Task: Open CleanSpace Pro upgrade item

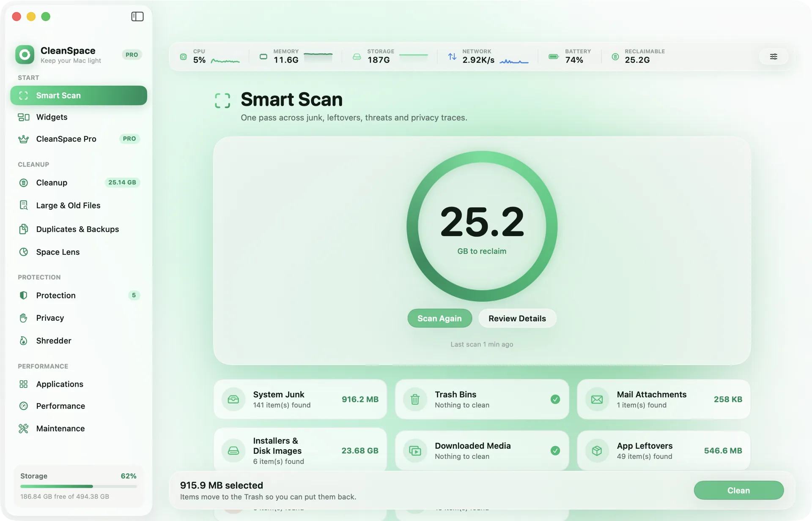Action: click(x=79, y=139)
